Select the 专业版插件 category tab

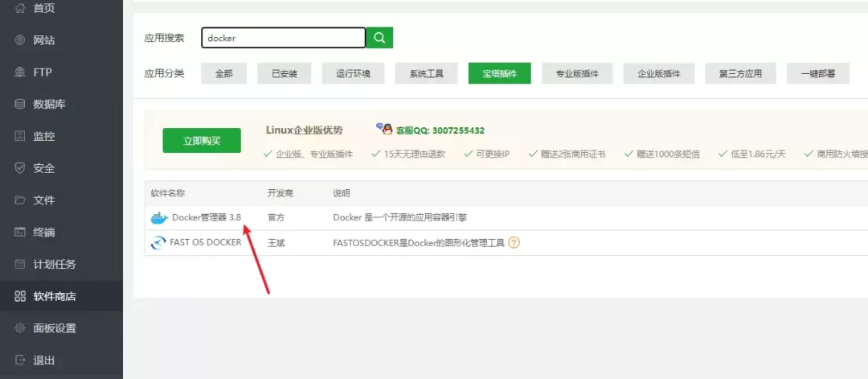coord(577,73)
